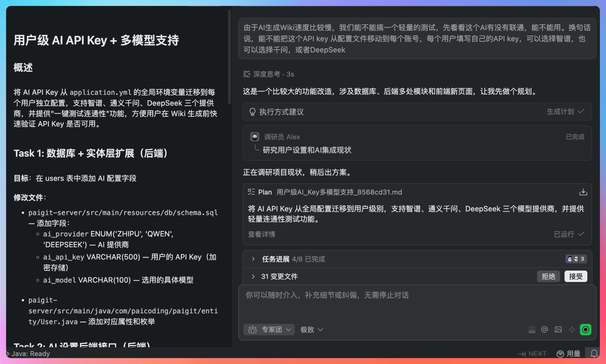
Task: Open the notification bell in status bar
Action: tap(594, 353)
